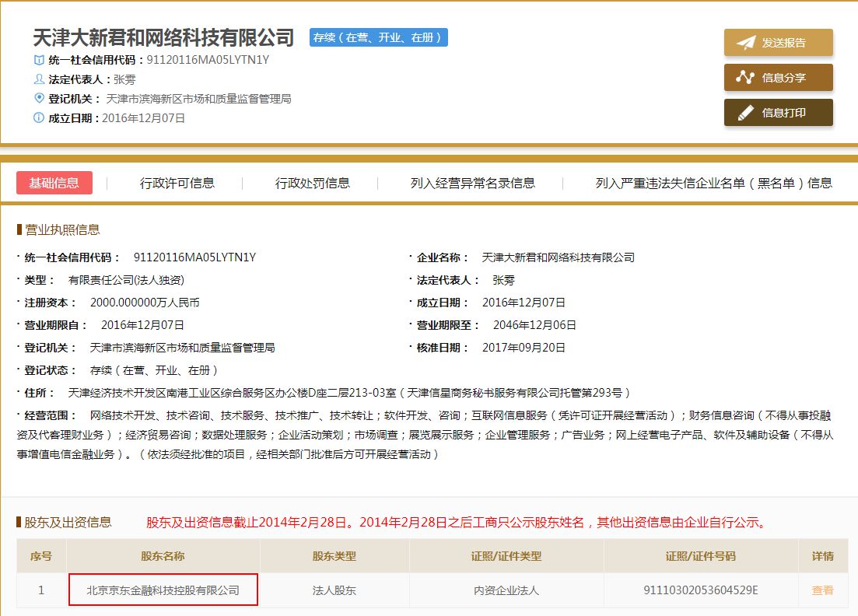Click the red shareholder disclosure notice

tap(458, 523)
